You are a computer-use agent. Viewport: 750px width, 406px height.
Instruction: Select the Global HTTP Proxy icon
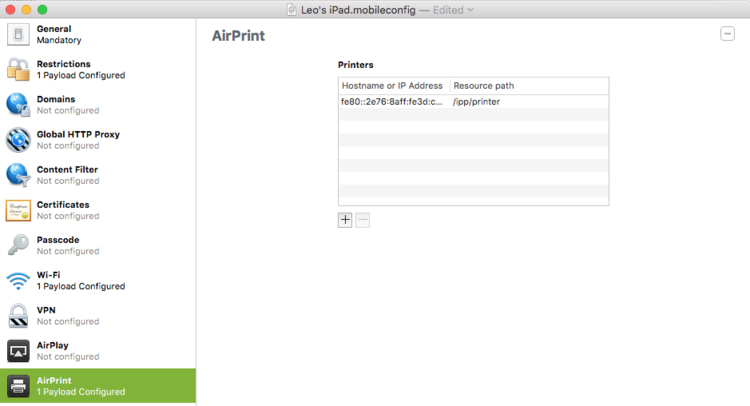[18, 140]
